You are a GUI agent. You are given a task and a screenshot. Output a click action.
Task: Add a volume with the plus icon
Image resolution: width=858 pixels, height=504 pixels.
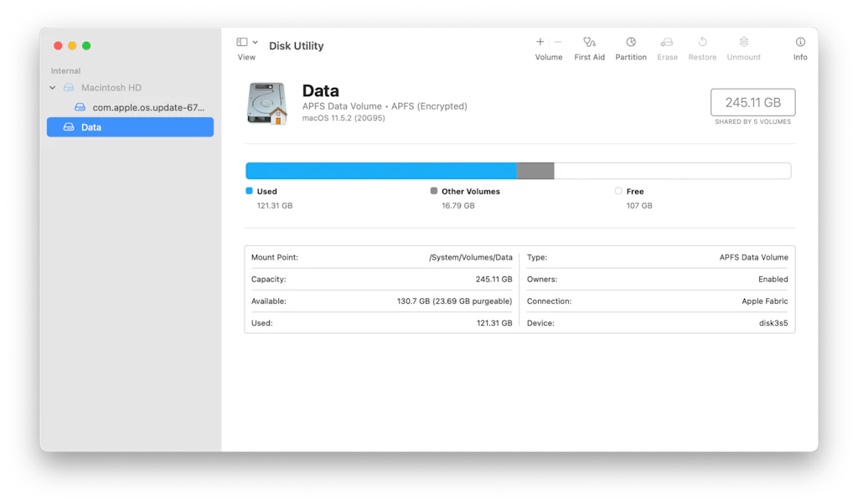[540, 42]
